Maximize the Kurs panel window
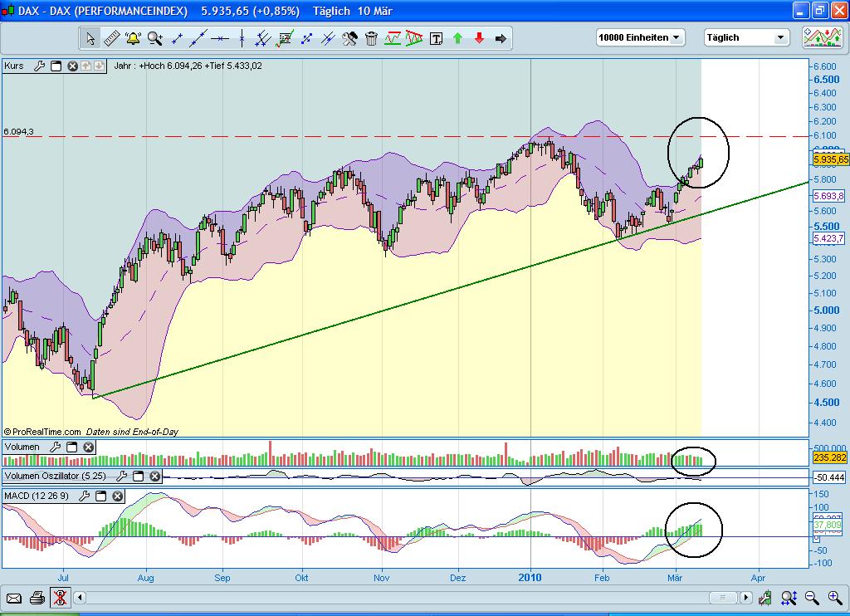Image resolution: width=850 pixels, height=616 pixels. (x=56, y=66)
